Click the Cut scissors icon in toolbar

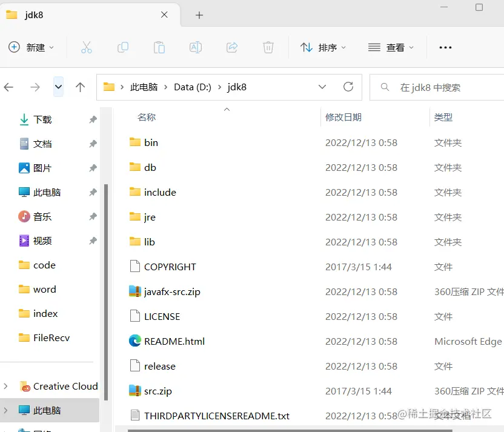tap(86, 48)
